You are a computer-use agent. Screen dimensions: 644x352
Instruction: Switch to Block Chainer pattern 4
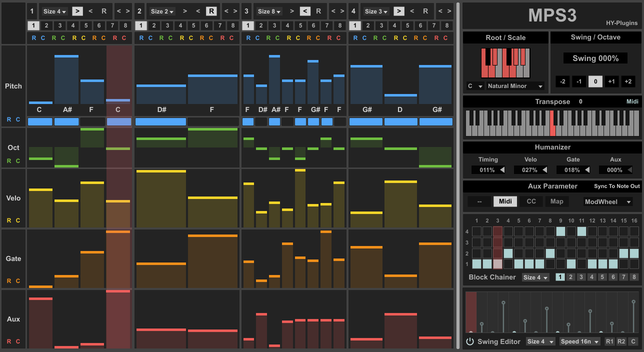click(592, 277)
